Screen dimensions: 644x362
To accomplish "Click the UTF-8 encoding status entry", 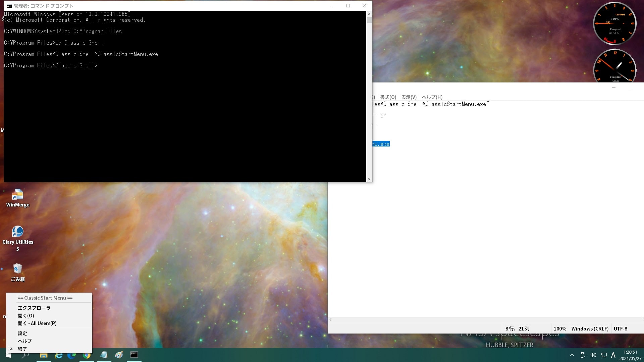I will pos(620,328).
